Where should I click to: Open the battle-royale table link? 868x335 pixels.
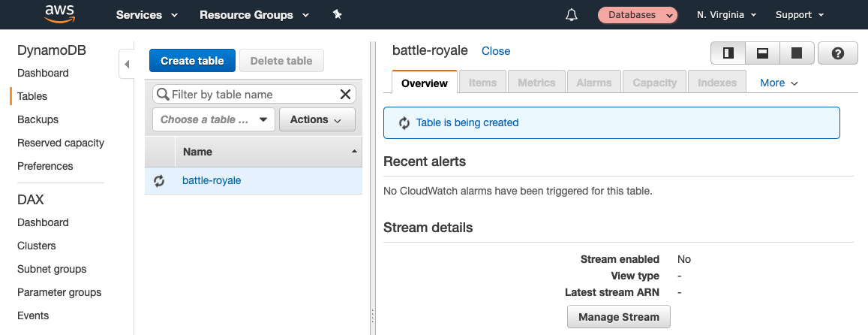[212, 180]
